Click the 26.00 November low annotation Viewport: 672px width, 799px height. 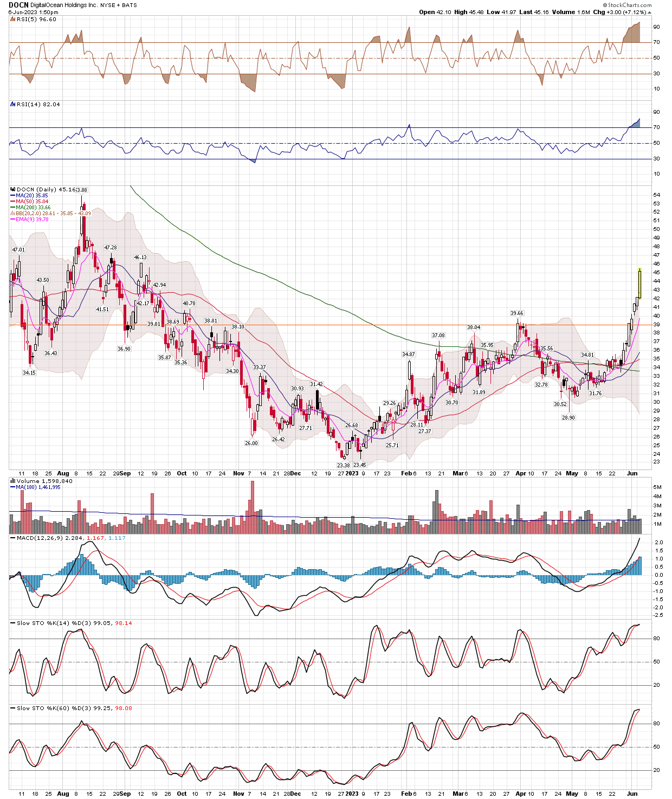(251, 443)
